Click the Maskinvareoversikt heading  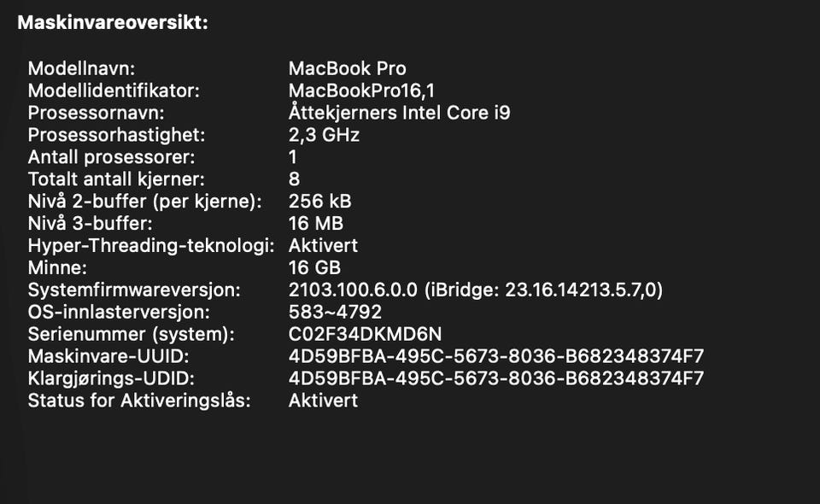tap(112, 23)
